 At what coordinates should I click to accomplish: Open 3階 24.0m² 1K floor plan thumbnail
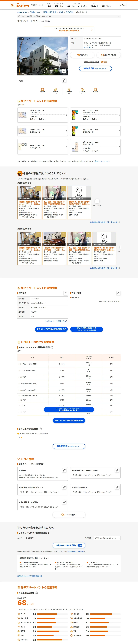(22, 115)
